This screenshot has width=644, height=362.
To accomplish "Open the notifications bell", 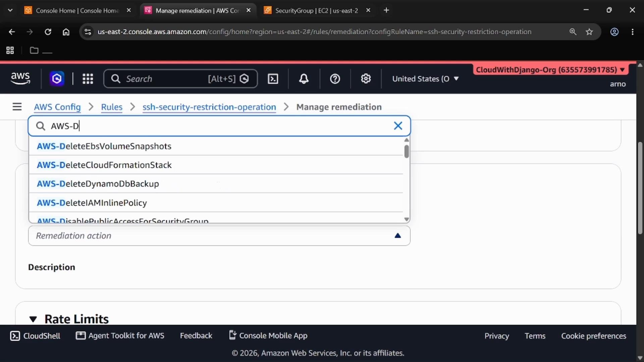I will click(304, 79).
